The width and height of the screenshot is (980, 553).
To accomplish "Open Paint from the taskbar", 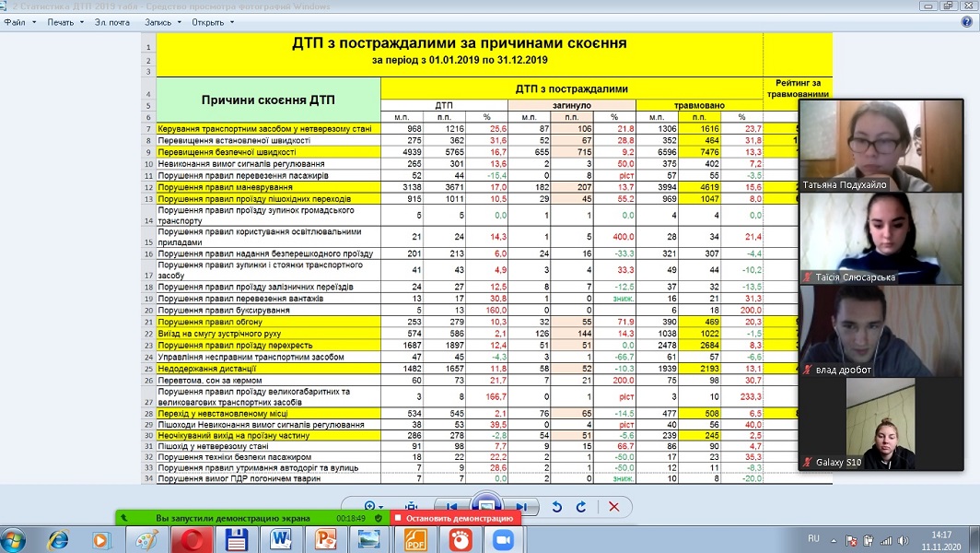I will pos(146,540).
